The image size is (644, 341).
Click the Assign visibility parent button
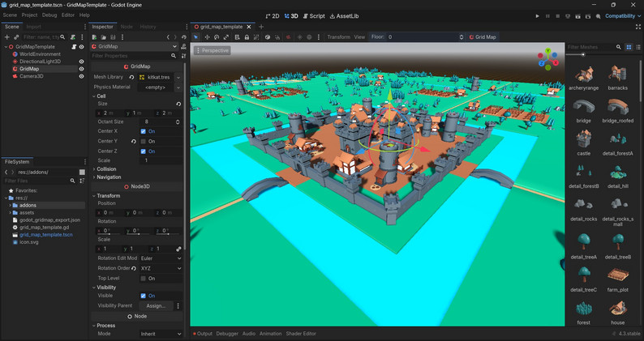coord(156,306)
